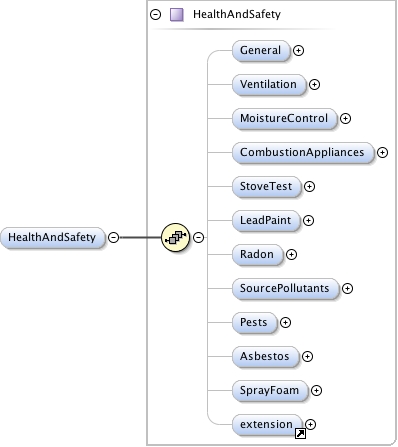This screenshot has height=447, width=398.
Task: Expand the Ventilation node
Action: click(314, 85)
